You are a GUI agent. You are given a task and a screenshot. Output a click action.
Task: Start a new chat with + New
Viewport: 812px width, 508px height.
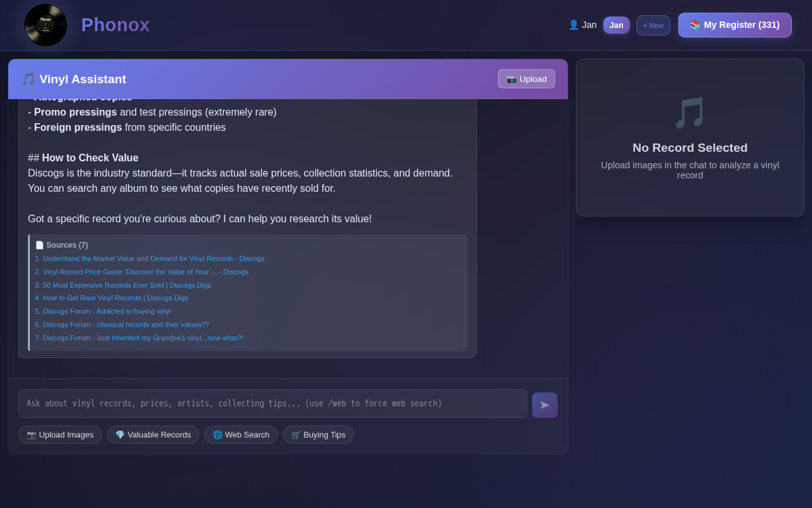tap(653, 25)
